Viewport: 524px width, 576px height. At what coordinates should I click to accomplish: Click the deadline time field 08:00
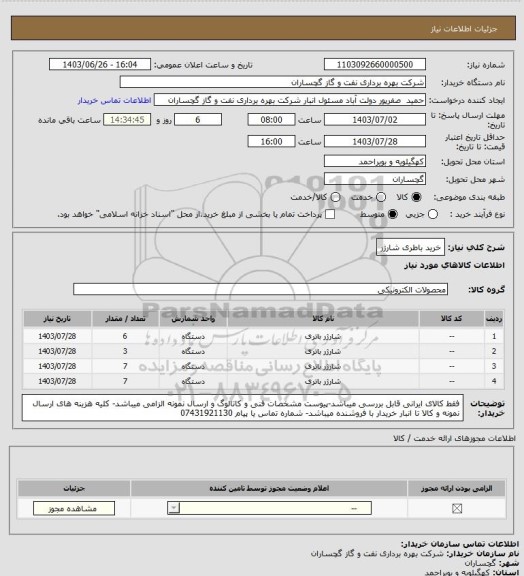click(271, 120)
